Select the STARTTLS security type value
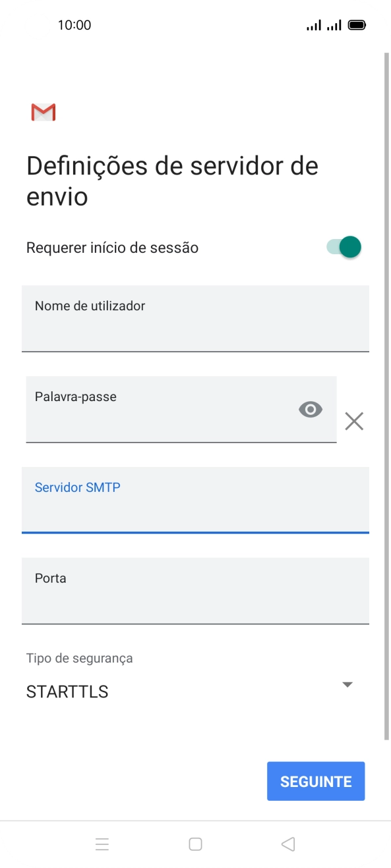 click(67, 692)
